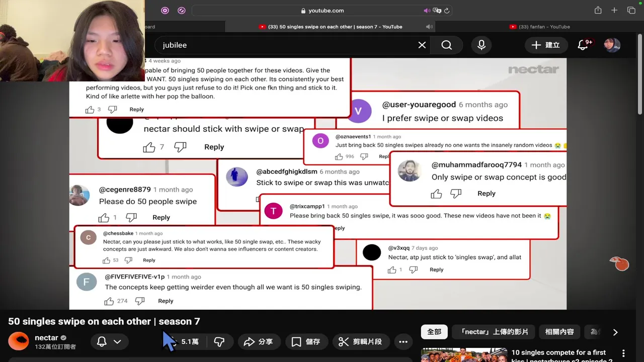Viewport: 644px width, 362px height.
Task: Select the 「nectar」上傳的影片 chip
Action: (x=494, y=332)
